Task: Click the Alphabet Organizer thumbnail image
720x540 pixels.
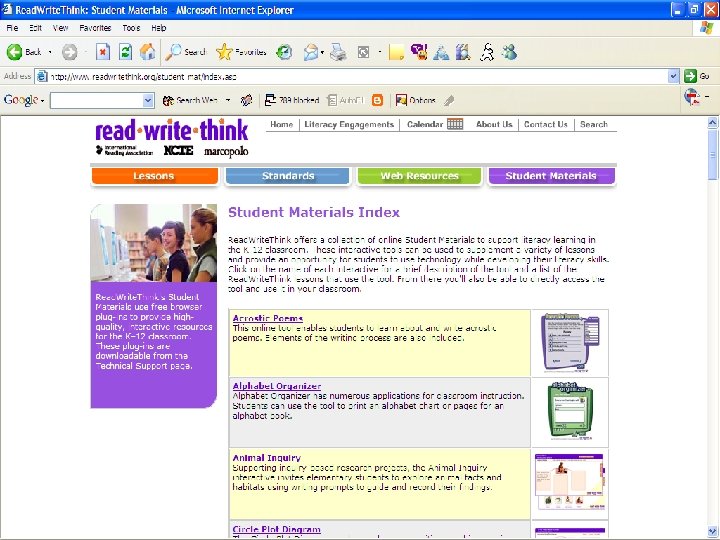Action: pyautogui.click(x=570, y=411)
